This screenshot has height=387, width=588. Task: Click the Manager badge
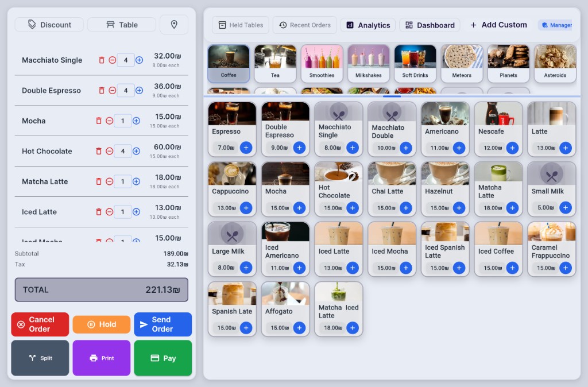[556, 25]
